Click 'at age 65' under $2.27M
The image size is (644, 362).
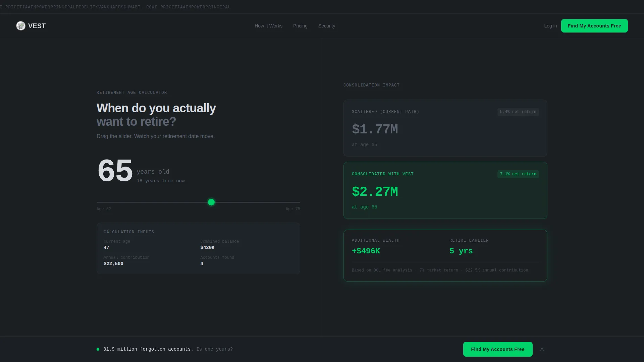364,207
